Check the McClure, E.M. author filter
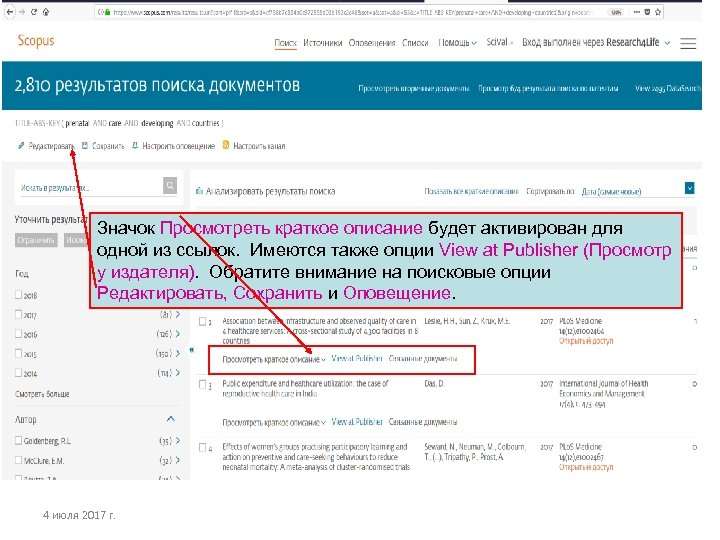This screenshot has width=720, height=540. click(18, 460)
